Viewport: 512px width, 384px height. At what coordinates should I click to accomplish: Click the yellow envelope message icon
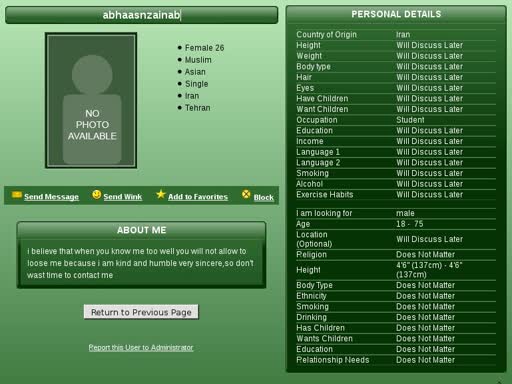tap(16, 195)
